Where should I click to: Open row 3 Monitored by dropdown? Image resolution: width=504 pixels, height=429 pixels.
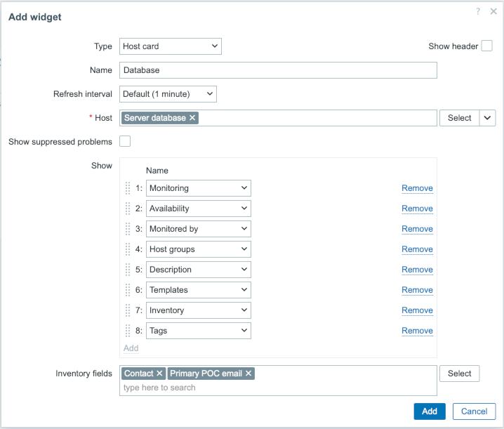click(x=199, y=229)
